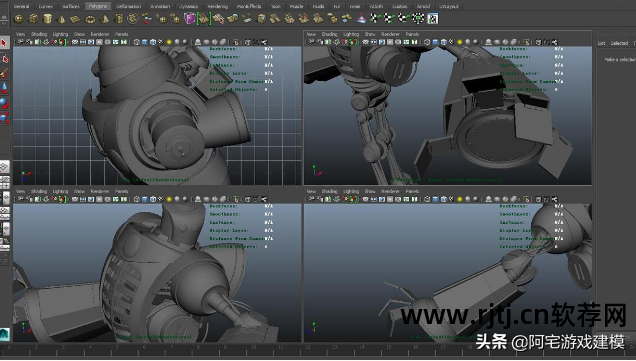Viewport: 636px width, 361px height.
Task: Open the Muscle shelf tab
Action: coord(296,6)
